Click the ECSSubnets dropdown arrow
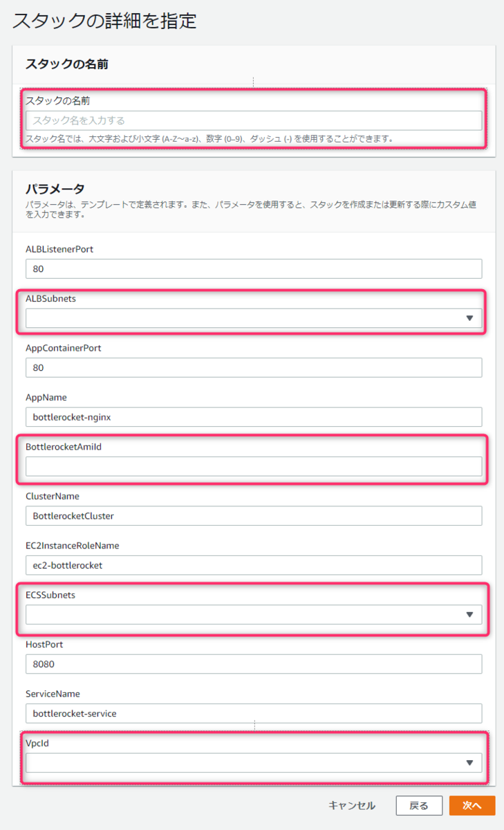Image resolution: width=504 pixels, height=830 pixels. 471,614
